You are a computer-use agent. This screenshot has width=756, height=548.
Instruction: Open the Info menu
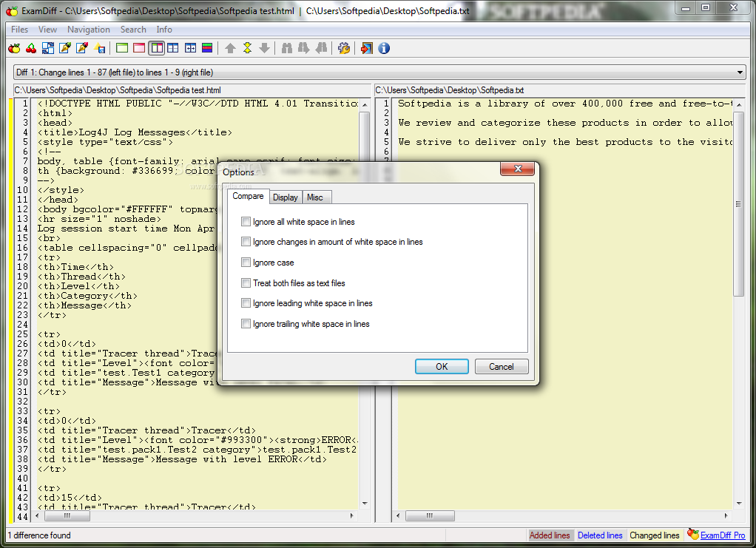coord(164,30)
